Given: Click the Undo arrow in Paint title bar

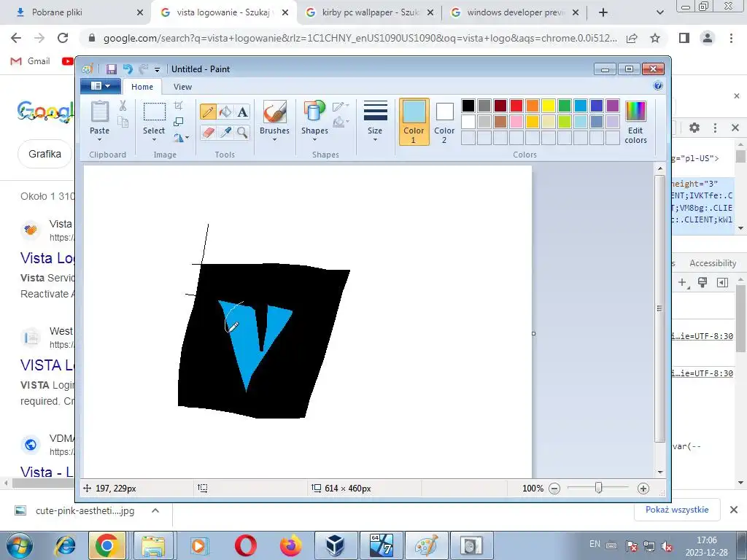Looking at the screenshot, I should 128,69.
